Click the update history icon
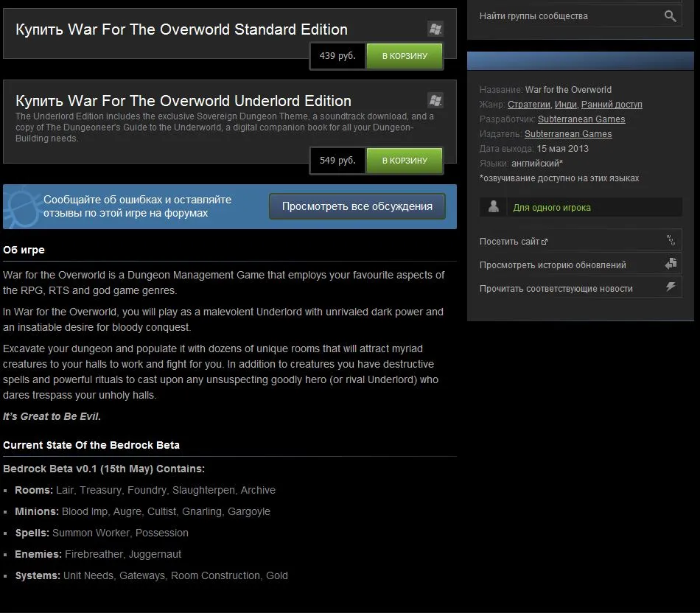 [671, 264]
